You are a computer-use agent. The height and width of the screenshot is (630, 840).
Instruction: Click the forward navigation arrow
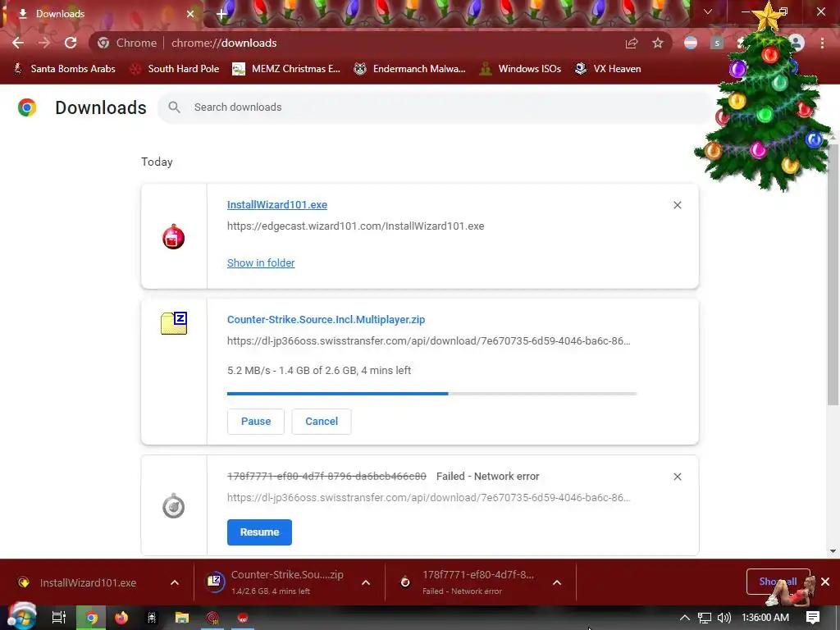pyautogui.click(x=44, y=43)
